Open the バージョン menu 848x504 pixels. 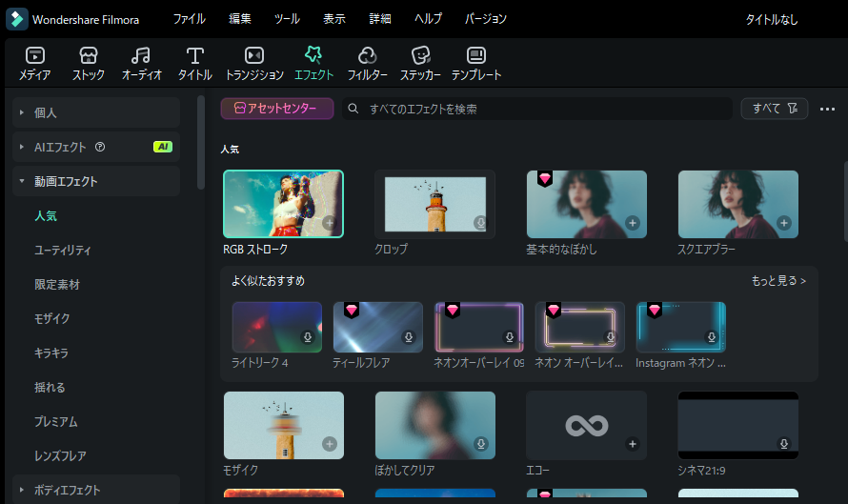click(486, 19)
